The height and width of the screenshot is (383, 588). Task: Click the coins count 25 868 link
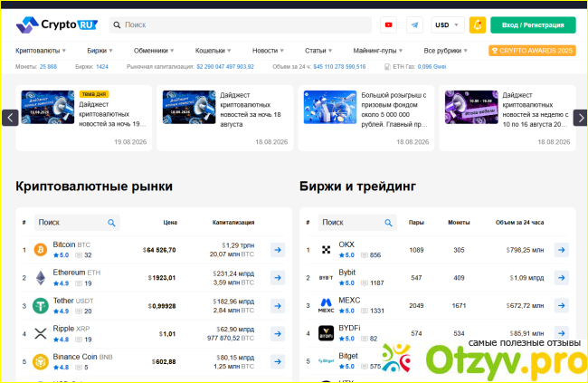tap(48, 67)
